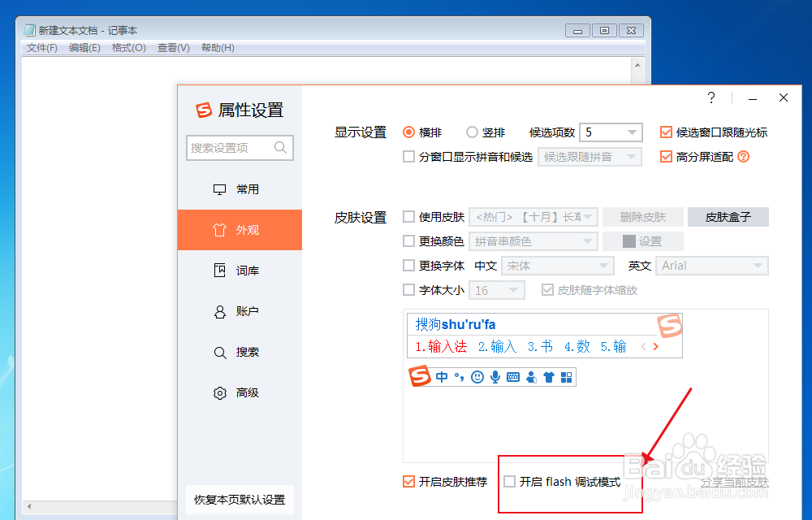This screenshot has height=520, width=812.
Task: Select the 竖排 radio button
Action: tap(472, 132)
